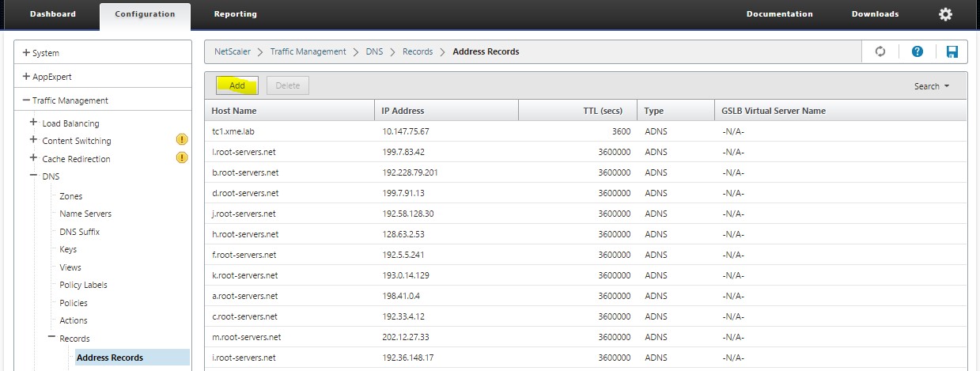Image resolution: width=980 pixels, height=371 pixels.
Task: Expand Load Balancing in the tree
Action: (33, 123)
